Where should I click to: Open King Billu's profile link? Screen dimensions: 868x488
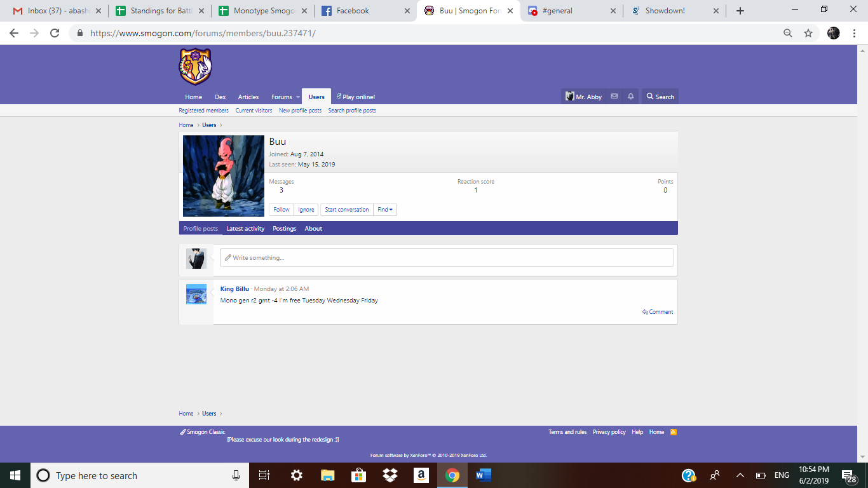coord(234,289)
